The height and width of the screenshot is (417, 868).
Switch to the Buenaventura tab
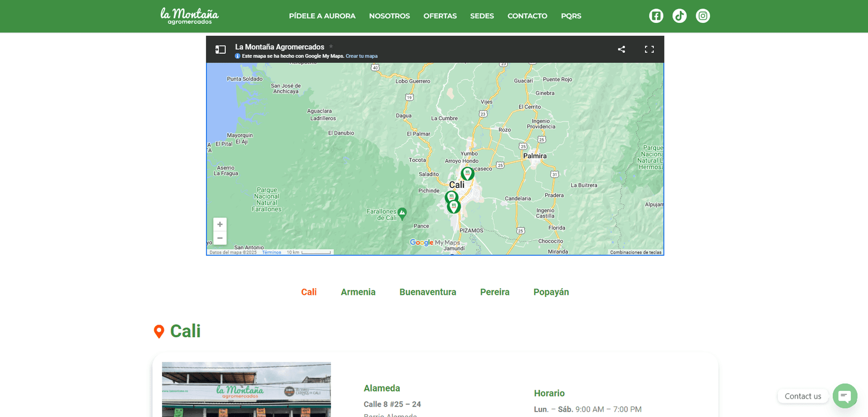[427, 292]
